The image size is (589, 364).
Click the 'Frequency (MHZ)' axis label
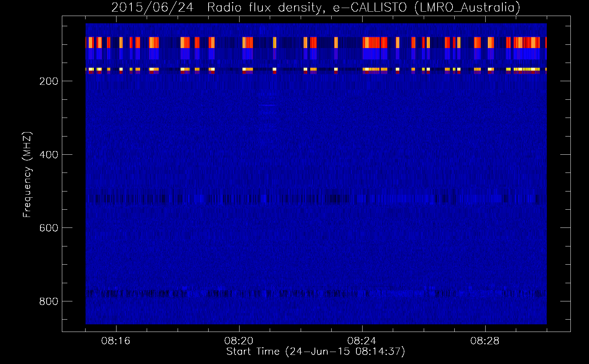pyautogui.click(x=27, y=175)
